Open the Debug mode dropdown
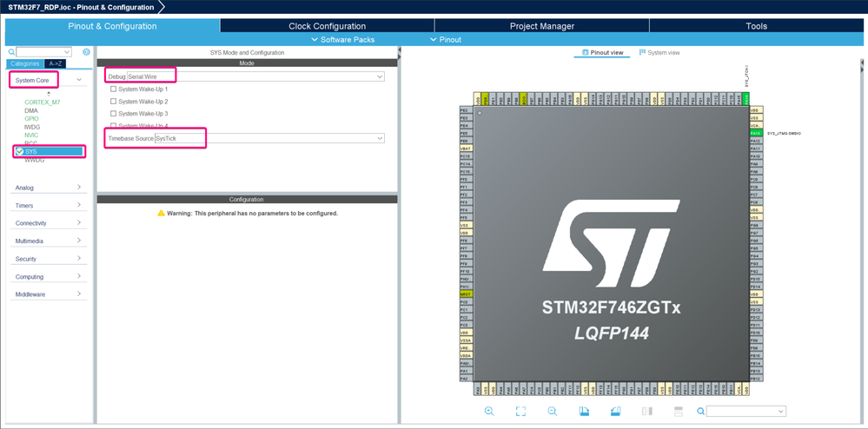This screenshot has width=868, height=429. pyautogui.click(x=255, y=76)
